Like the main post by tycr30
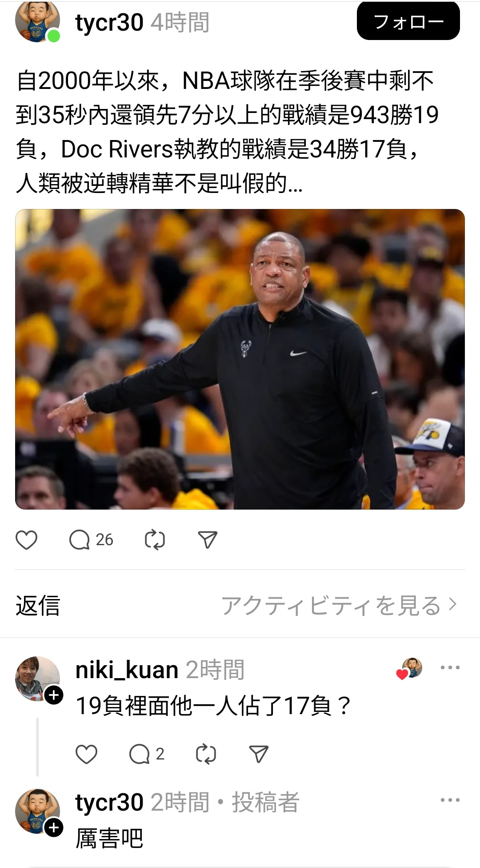 click(x=26, y=540)
